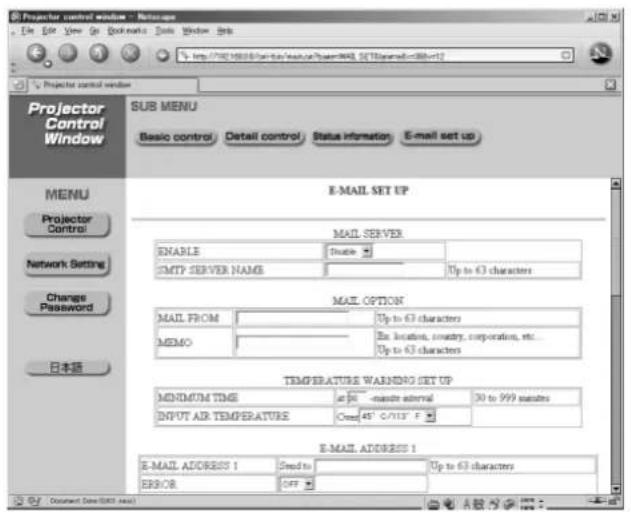Click the SMTP SERVER NAME input field

pos(365,270)
